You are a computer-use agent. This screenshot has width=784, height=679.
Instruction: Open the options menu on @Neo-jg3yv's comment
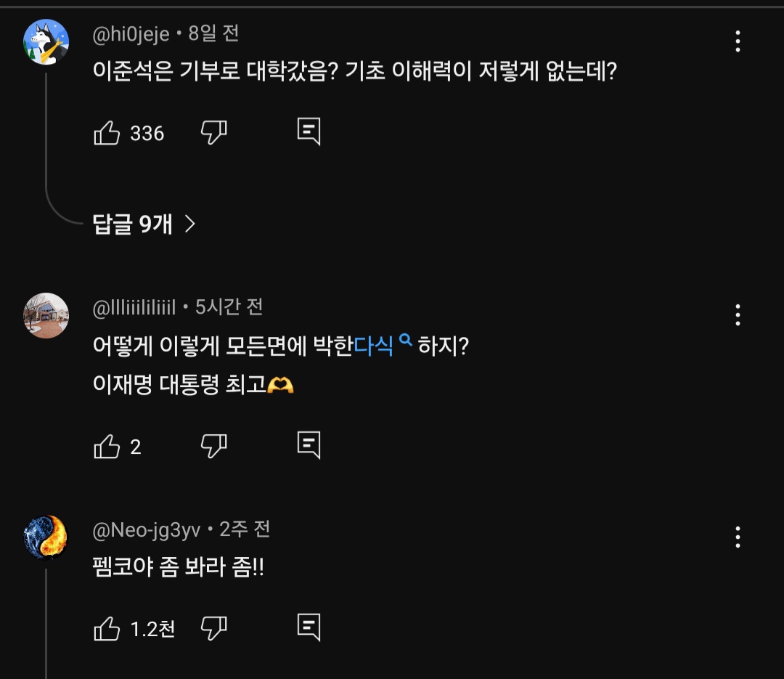click(738, 537)
